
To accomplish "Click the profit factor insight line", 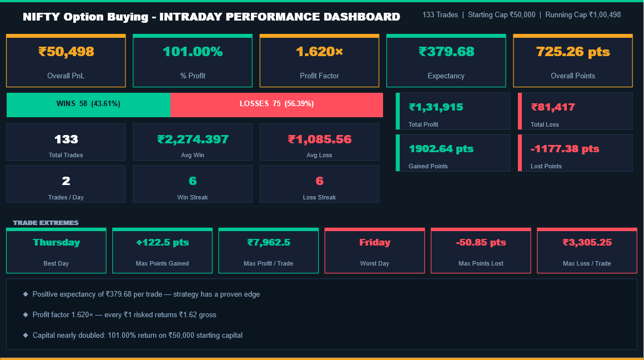I will pyautogui.click(x=124, y=315).
